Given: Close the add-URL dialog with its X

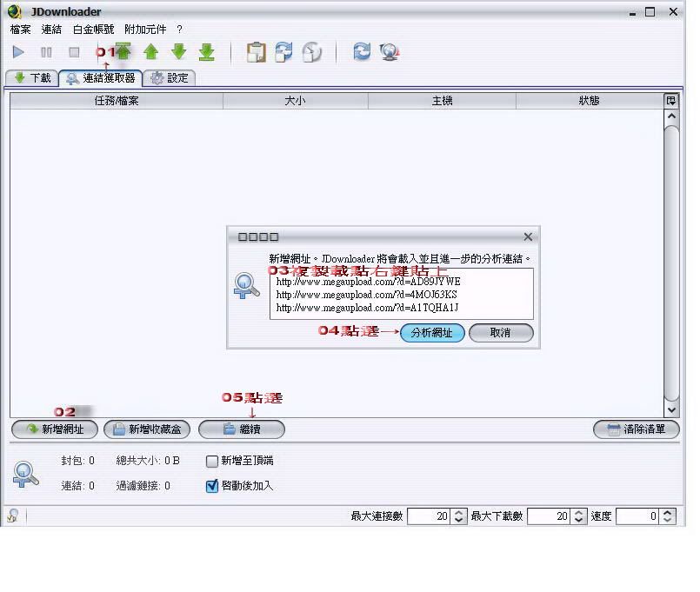Looking at the screenshot, I should (528, 236).
